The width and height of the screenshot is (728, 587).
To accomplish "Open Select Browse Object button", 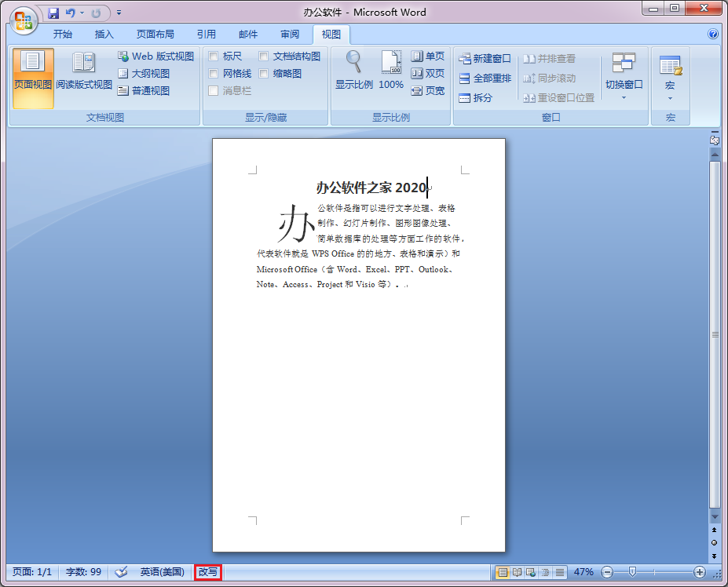I will [714, 542].
